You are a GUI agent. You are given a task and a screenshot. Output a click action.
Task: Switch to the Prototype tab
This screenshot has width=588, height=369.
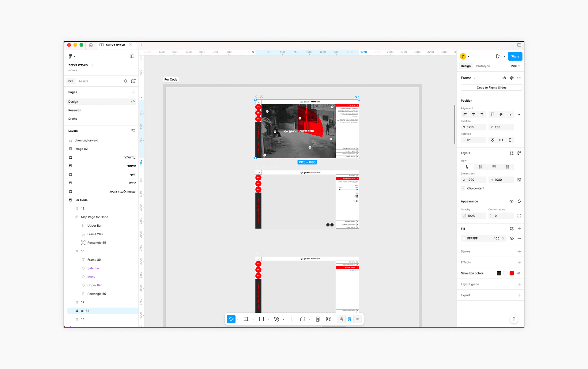coord(483,66)
